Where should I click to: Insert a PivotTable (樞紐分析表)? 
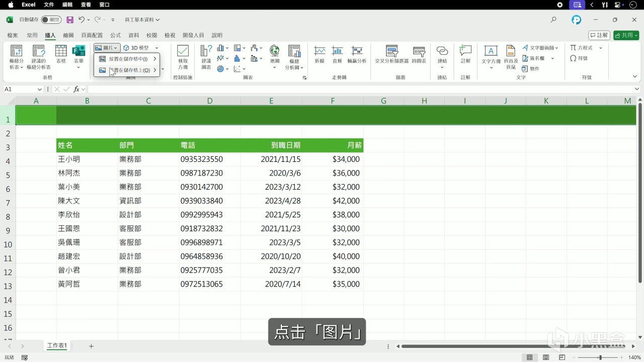(17, 57)
